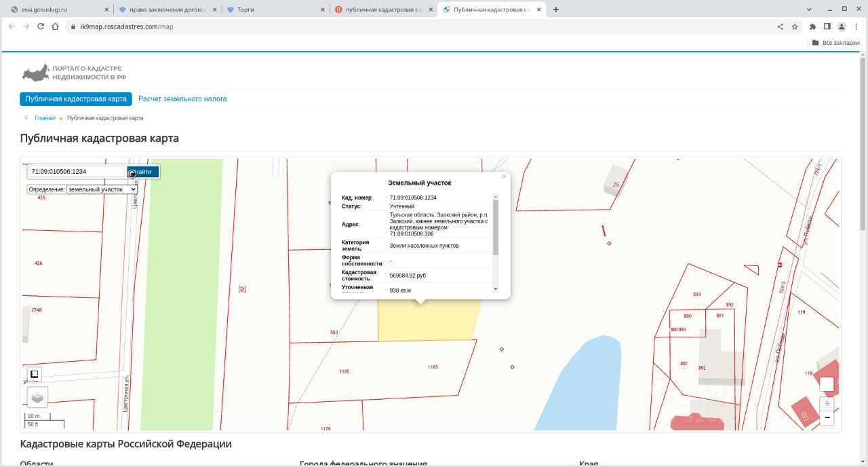Image resolution: width=868 pixels, height=467 pixels.
Task: Click the popup scrollbar thumb
Action: click(496, 228)
